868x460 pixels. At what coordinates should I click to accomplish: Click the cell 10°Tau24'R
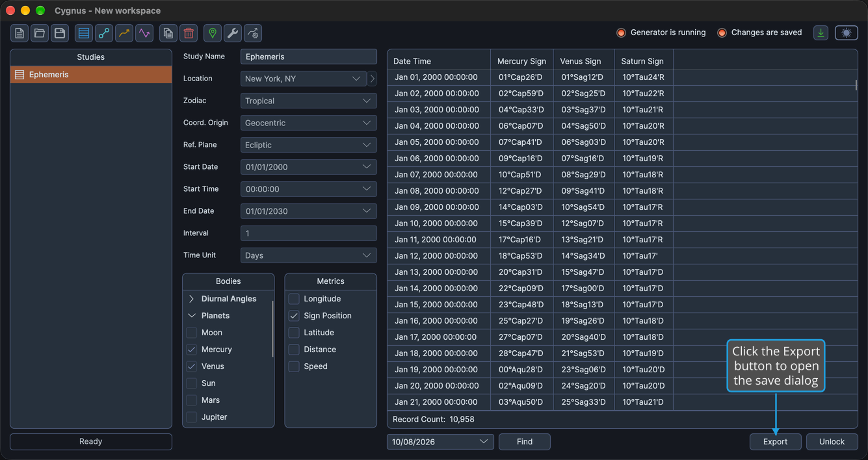click(643, 77)
